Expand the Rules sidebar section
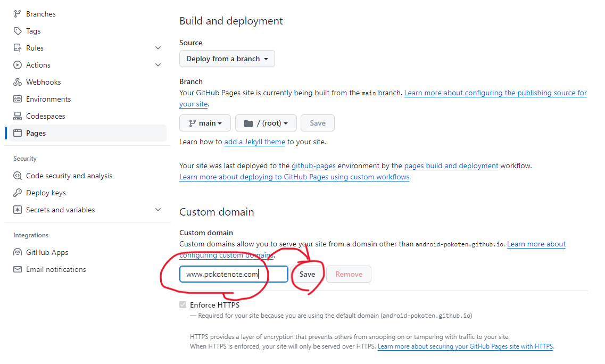 coord(158,48)
